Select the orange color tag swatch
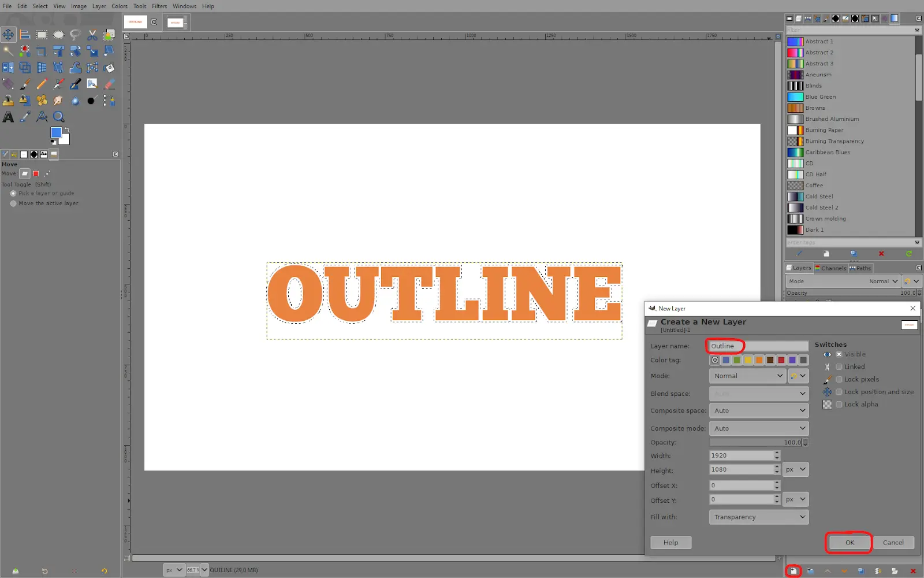 tap(759, 360)
